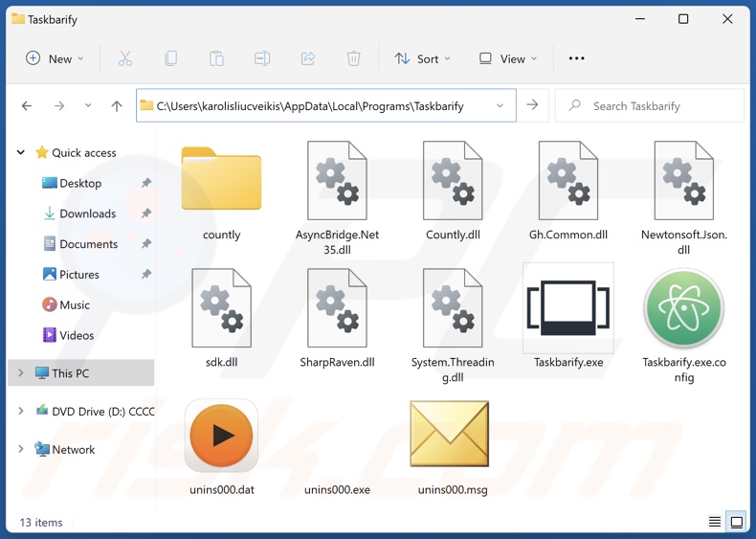Click the Cut scissors icon
The width and height of the screenshot is (756, 539).
coord(124,58)
